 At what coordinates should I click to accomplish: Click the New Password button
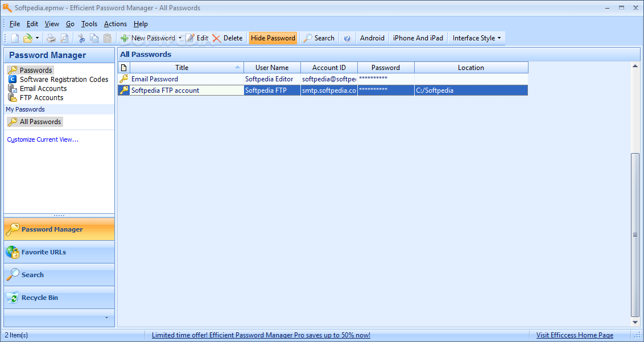[x=148, y=38]
